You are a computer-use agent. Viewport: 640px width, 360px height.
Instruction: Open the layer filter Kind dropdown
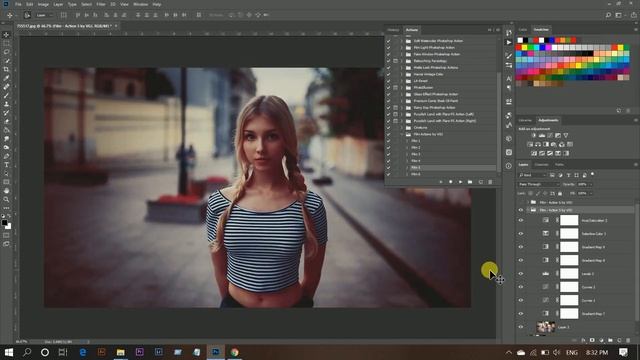tap(532, 175)
